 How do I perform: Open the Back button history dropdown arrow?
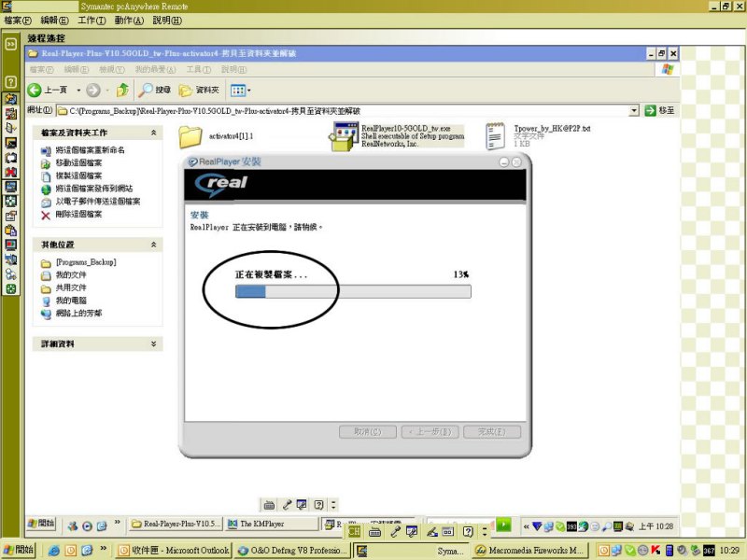(x=78, y=90)
